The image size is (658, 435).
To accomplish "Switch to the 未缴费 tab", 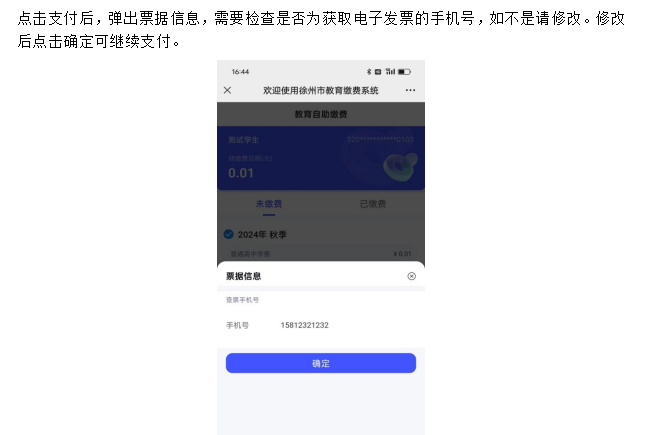I will coord(269,204).
